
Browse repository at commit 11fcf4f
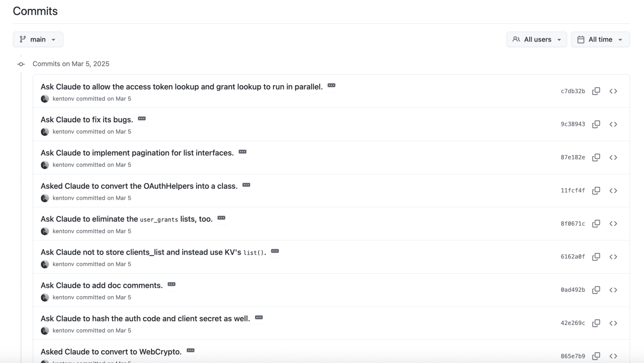tap(613, 191)
